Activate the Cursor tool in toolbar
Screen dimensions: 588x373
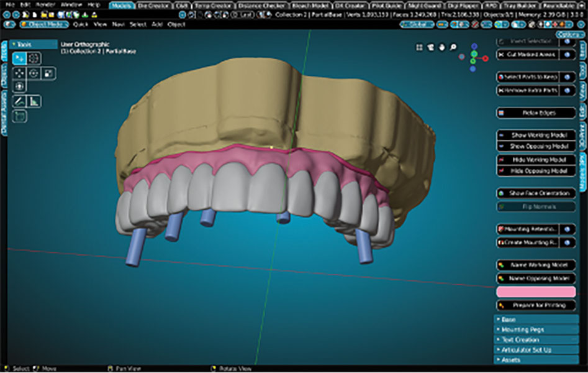tap(34, 58)
